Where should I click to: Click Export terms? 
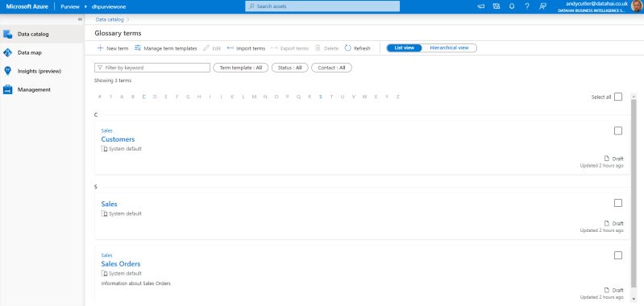coord(289,48)
